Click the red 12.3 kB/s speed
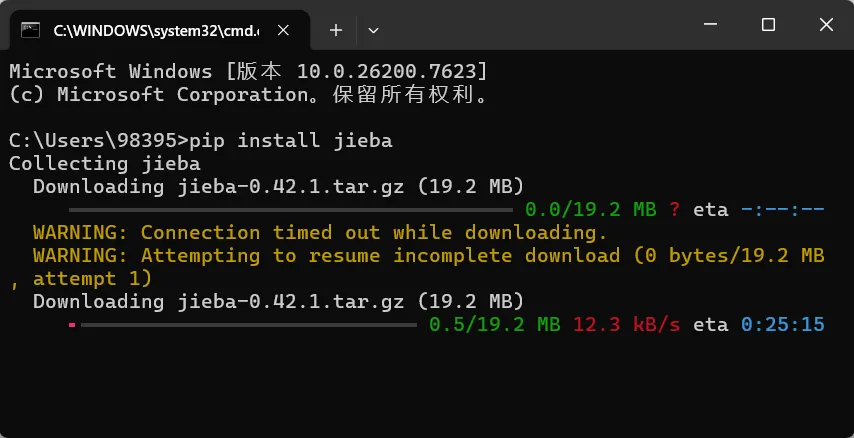This screenshot has height=438, width=854. (626, 325)
